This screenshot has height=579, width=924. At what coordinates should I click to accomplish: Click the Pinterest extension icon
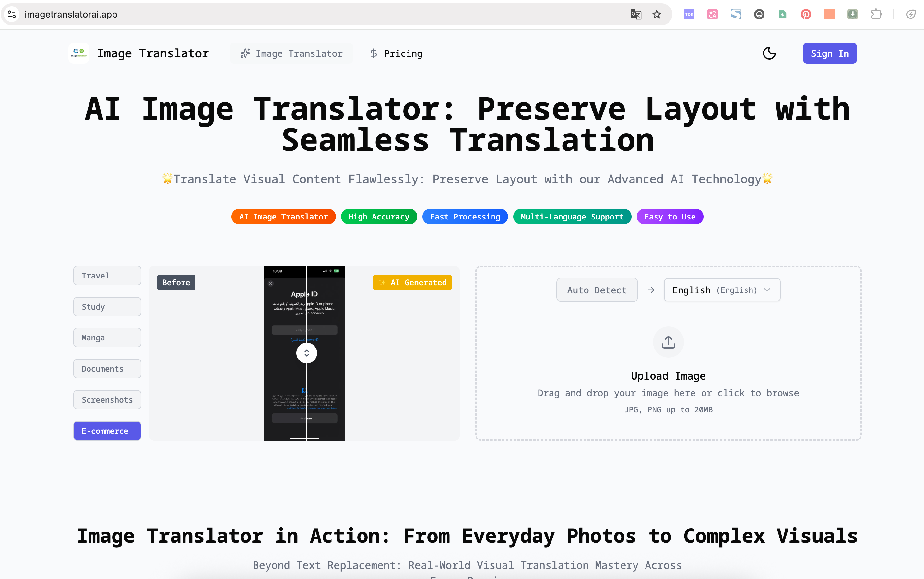click(x=806, y=14)
